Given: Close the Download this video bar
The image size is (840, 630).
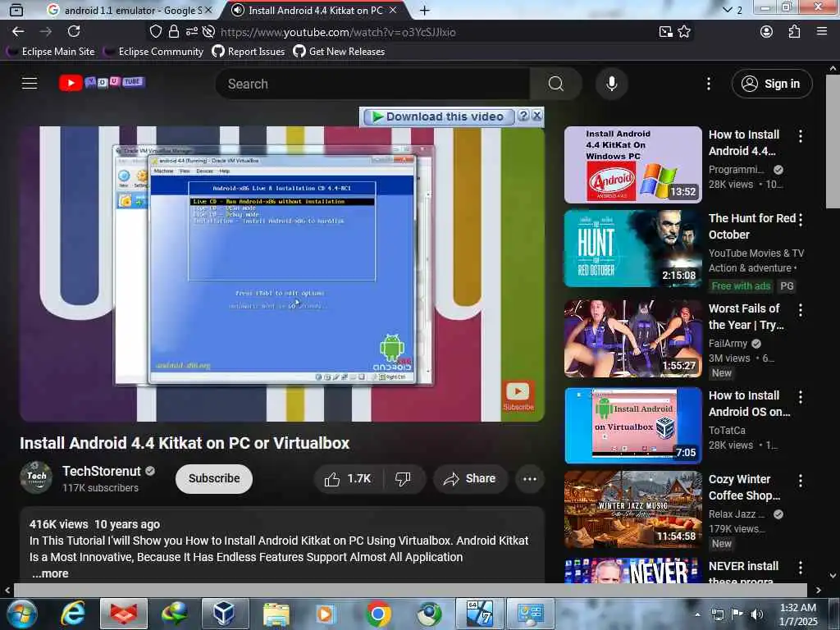Looking at the screenshot, I should coord(536,116).
